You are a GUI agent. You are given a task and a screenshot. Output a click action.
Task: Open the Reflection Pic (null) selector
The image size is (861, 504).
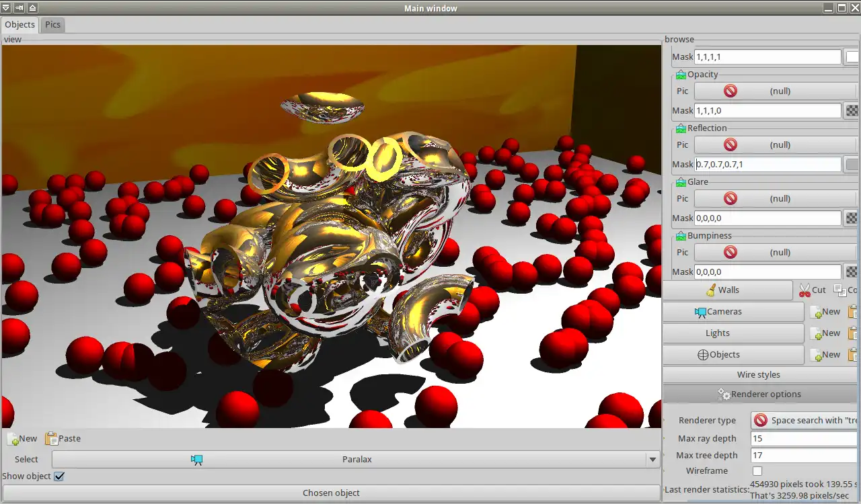(x=777, y=144)
